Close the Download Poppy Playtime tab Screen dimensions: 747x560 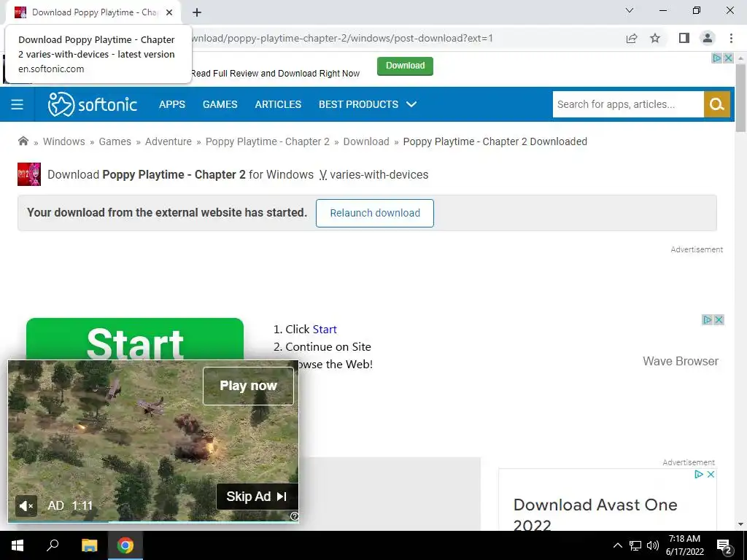click(x=169, y=12)
